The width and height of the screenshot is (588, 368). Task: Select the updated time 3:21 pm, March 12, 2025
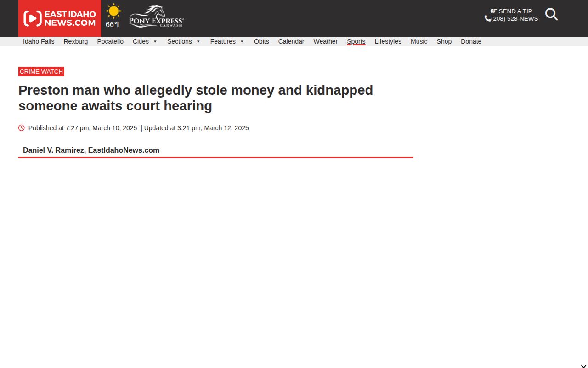click(x=214, y=128)
